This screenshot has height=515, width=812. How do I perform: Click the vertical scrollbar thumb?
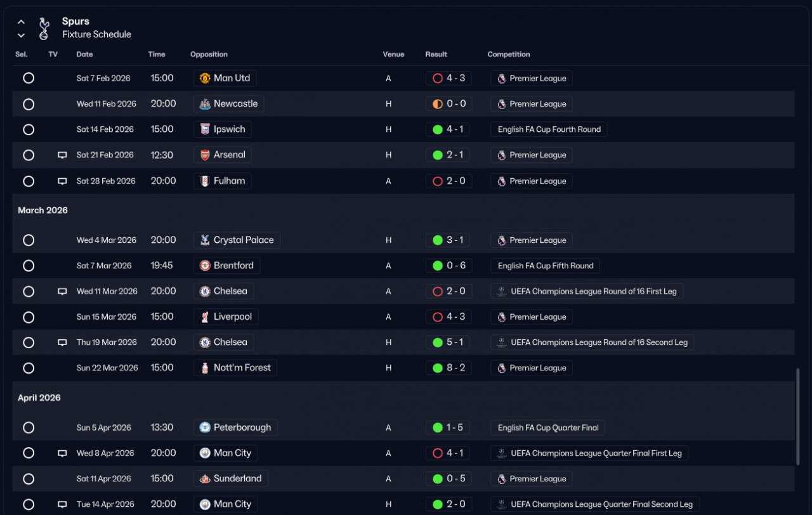798,417
